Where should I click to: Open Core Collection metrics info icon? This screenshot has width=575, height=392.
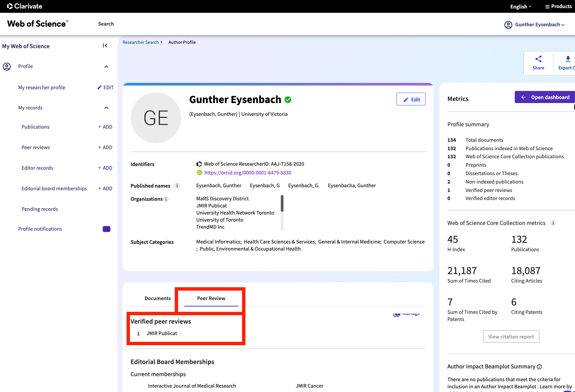pos(553,223)
